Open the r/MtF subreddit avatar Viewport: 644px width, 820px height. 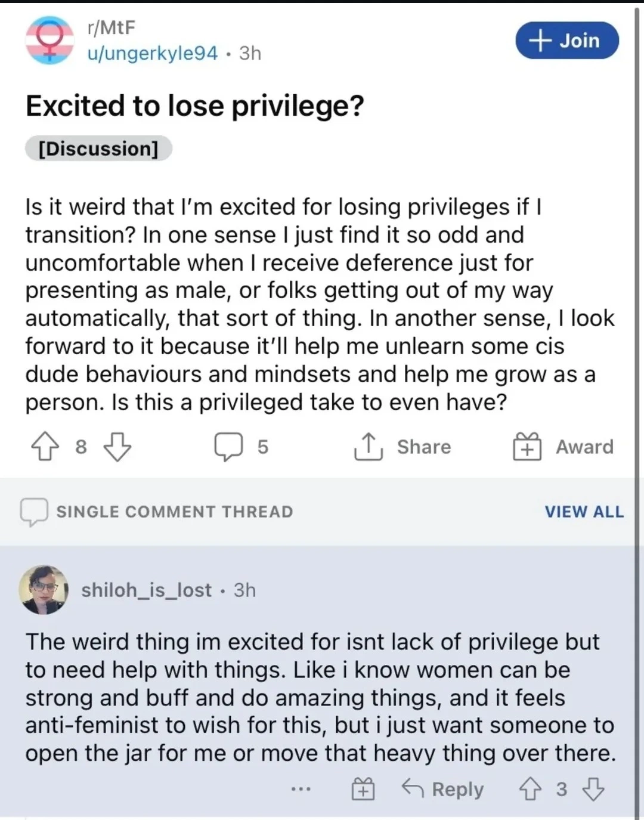click(x=49, y=40)
